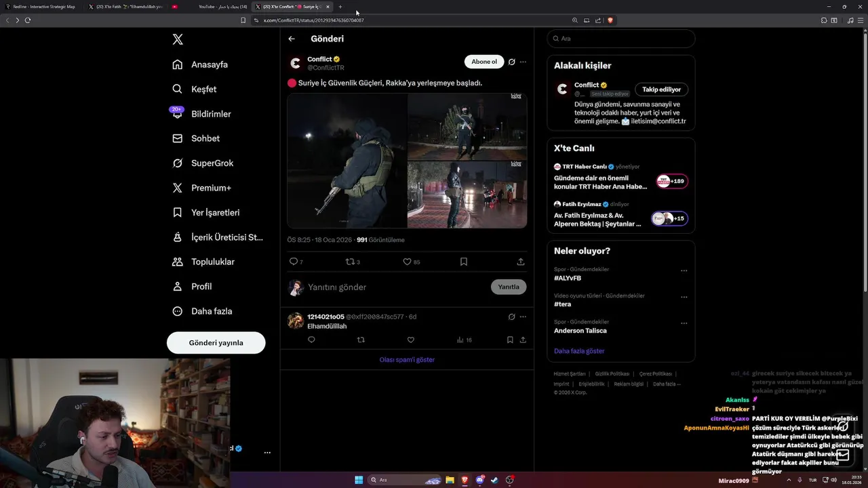Open SuperGrok from sidebar
Image resolution: width=868 pixels, height=488 pixels.
[x=203, y=163]
